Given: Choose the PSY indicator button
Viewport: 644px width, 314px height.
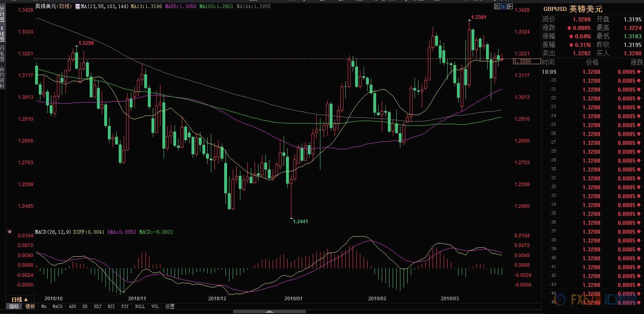Looking at the screenshot, I should (x=125, y=307).
